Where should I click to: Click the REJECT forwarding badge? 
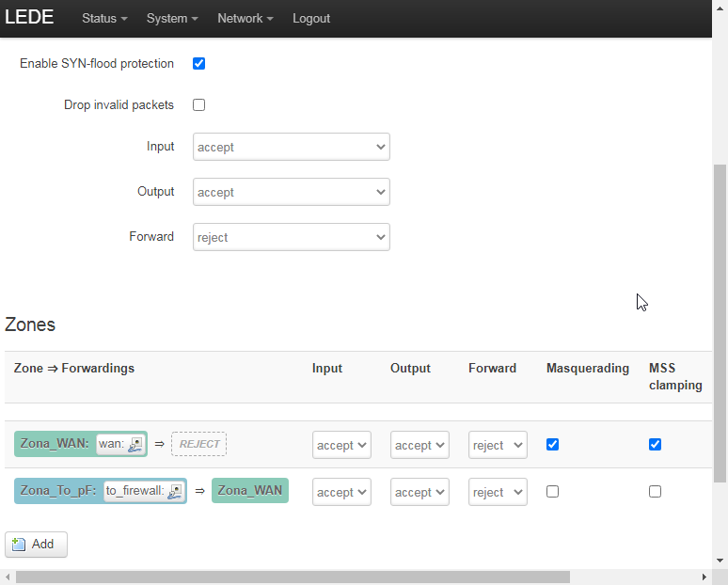198,444
